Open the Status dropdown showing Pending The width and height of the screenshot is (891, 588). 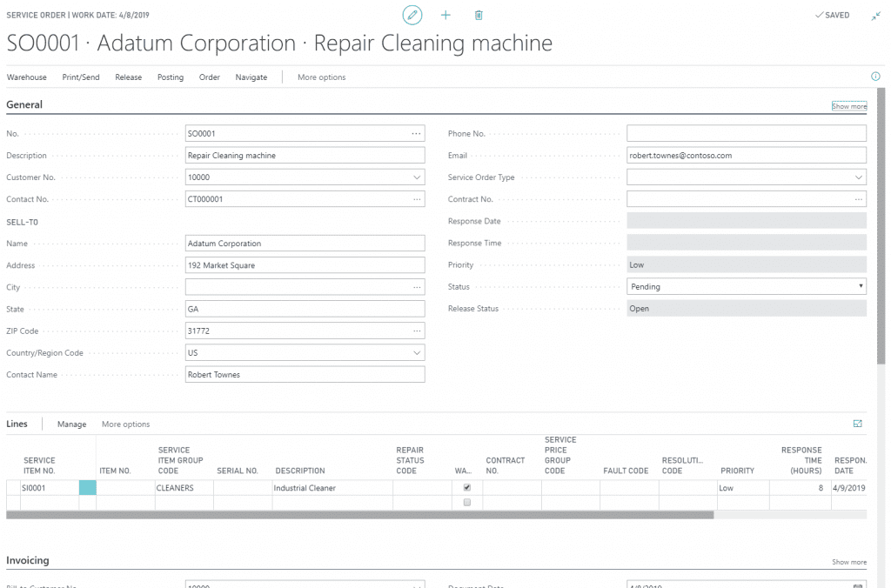(x=859, y=286)
